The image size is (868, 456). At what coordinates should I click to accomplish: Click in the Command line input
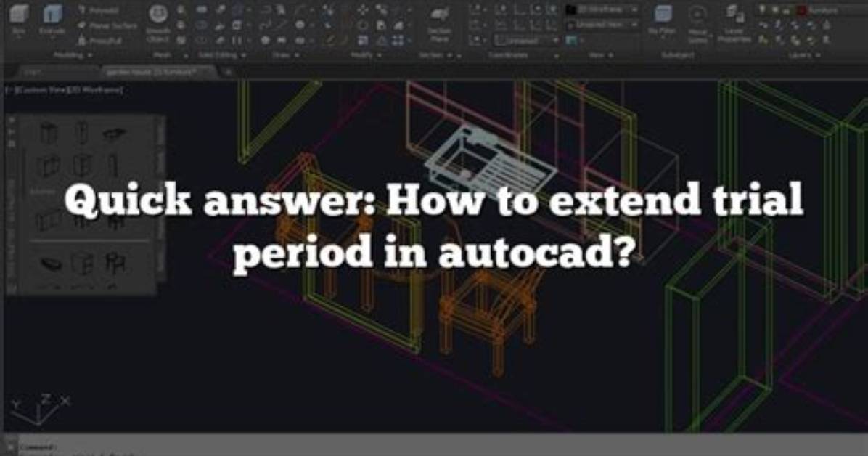tap(443, 447)
